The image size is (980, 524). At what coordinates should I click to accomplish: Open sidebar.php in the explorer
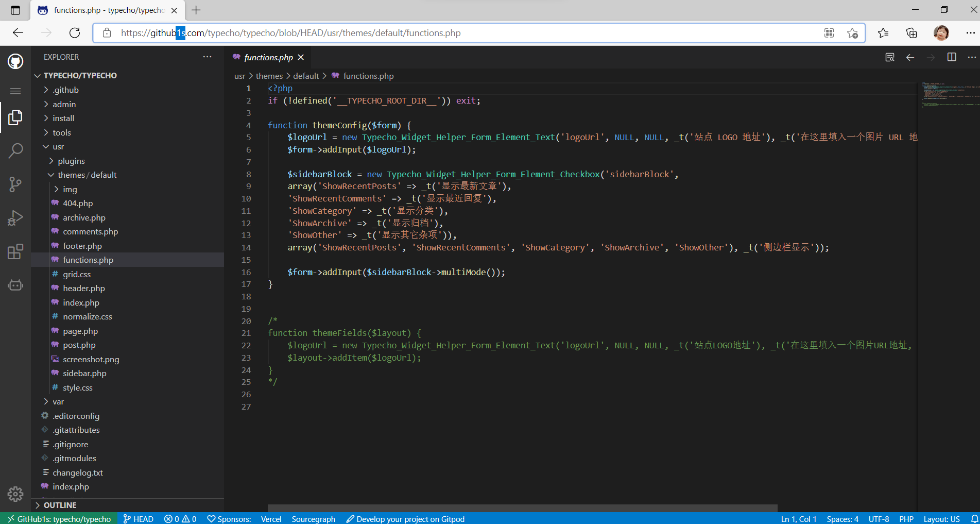(x=84, y=373)
